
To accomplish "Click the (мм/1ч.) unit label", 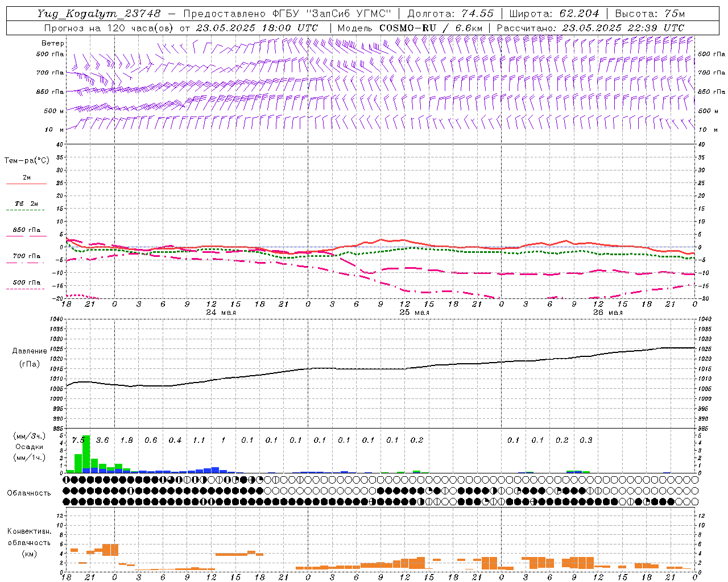I will pyautogui.click(x=29, y=458).
